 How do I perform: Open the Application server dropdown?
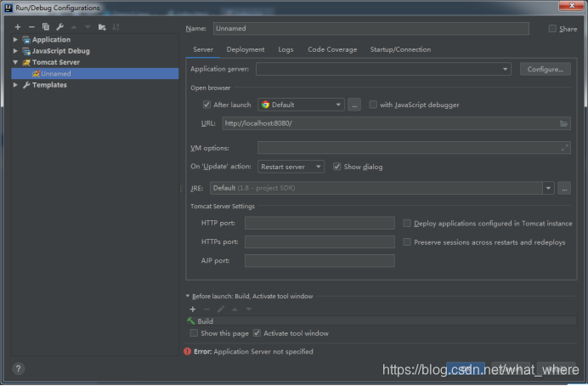[x=383, y=69]
